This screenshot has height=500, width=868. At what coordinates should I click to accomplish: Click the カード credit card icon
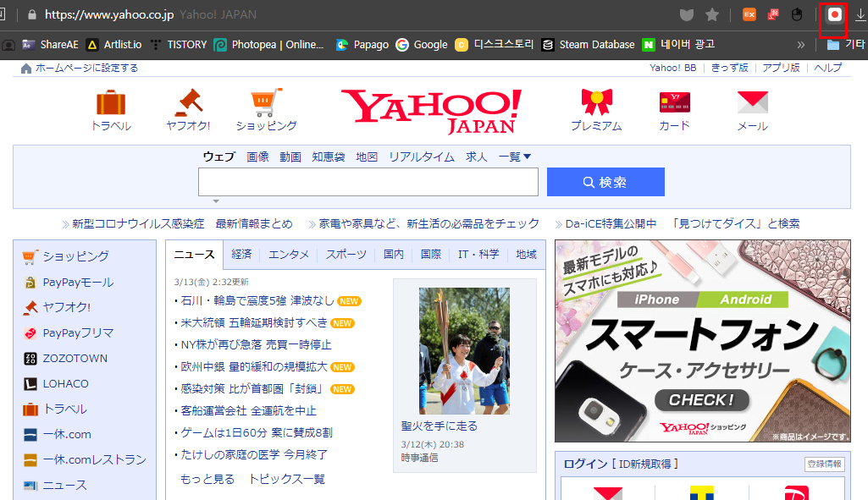(675, 103)
